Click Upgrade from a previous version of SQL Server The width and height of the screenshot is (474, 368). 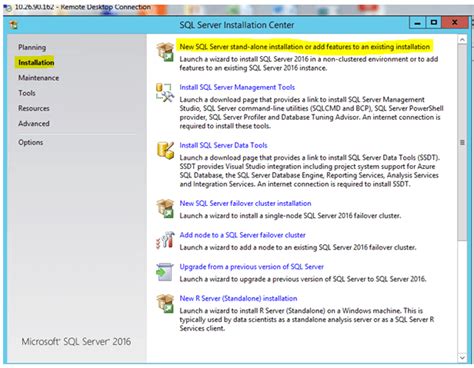251,267
